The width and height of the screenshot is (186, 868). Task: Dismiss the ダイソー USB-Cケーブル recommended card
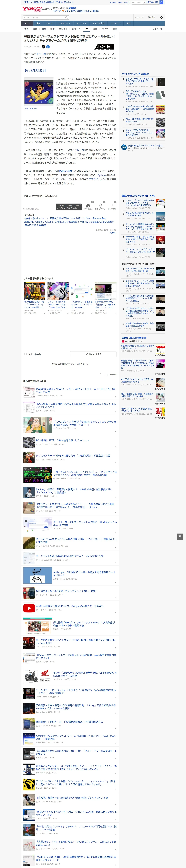click(68, 313)
